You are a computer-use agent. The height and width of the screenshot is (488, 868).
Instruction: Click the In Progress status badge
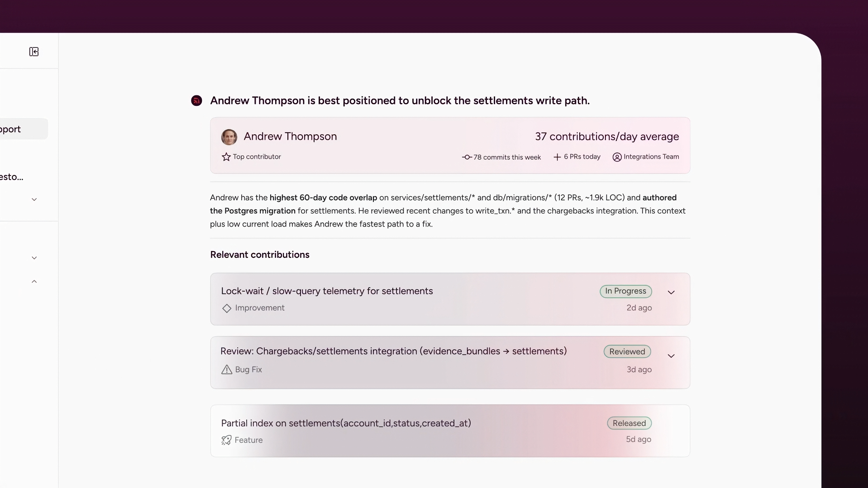coord(625,291)
